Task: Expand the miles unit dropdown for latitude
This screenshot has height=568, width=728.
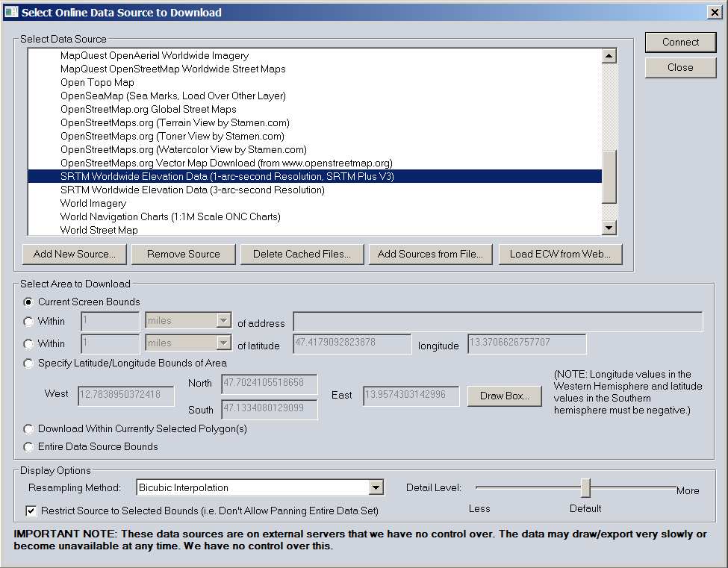Action: [x=223, y=344]
